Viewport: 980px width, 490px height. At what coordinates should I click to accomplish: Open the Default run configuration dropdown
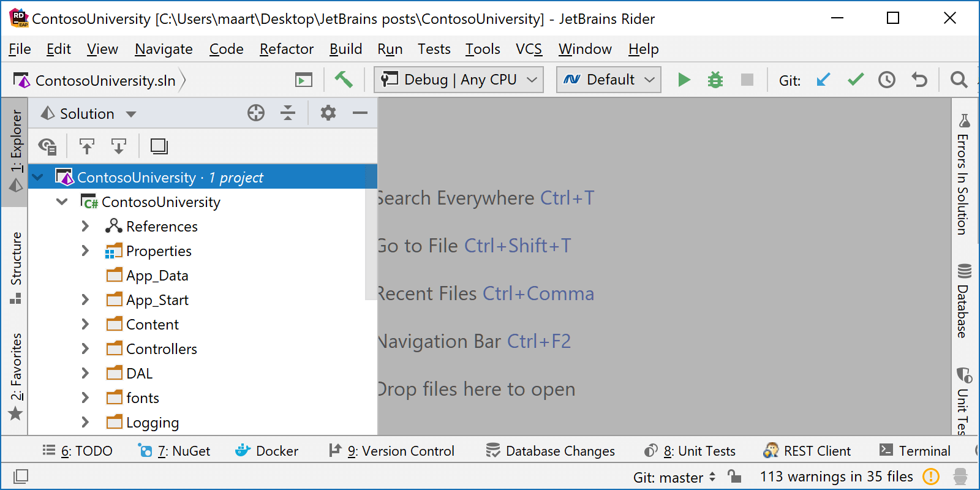(x=609, y=80)
